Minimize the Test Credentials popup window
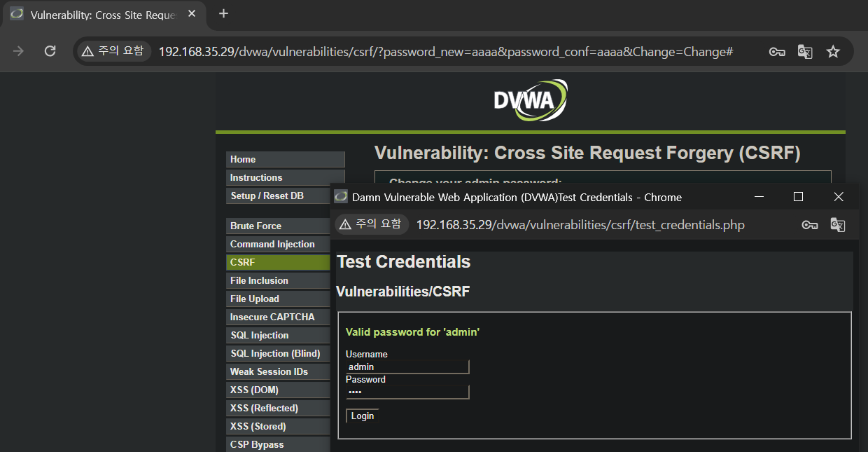 coord(759,197)
